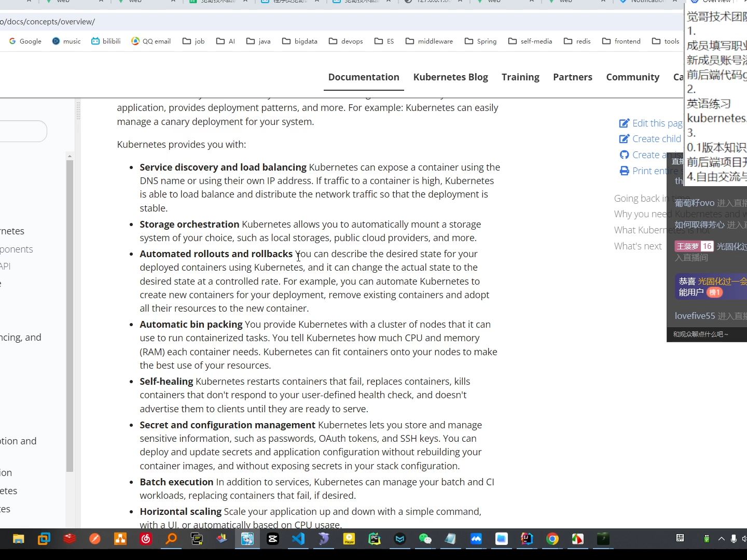Open the Partners nav item

pyautogui.click(x=572, y=77)
